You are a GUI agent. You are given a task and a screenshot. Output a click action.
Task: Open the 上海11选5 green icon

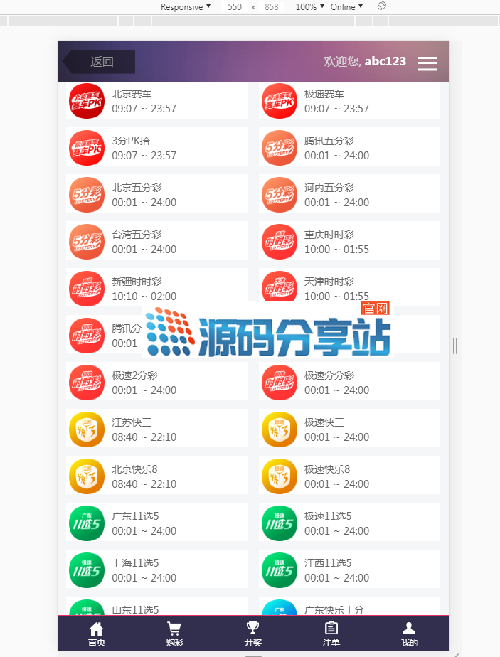pyautogui.click(x=87, y=570)
